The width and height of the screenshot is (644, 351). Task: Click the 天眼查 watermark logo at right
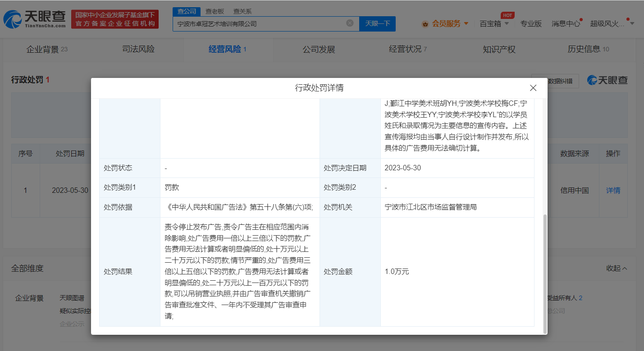pos(607,80)
